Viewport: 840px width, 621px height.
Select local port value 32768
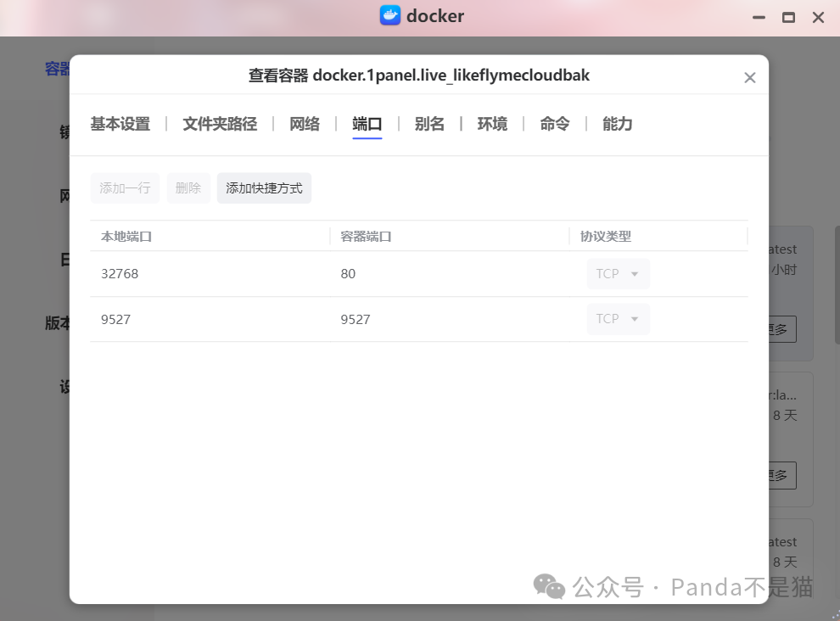pos(120,274)
